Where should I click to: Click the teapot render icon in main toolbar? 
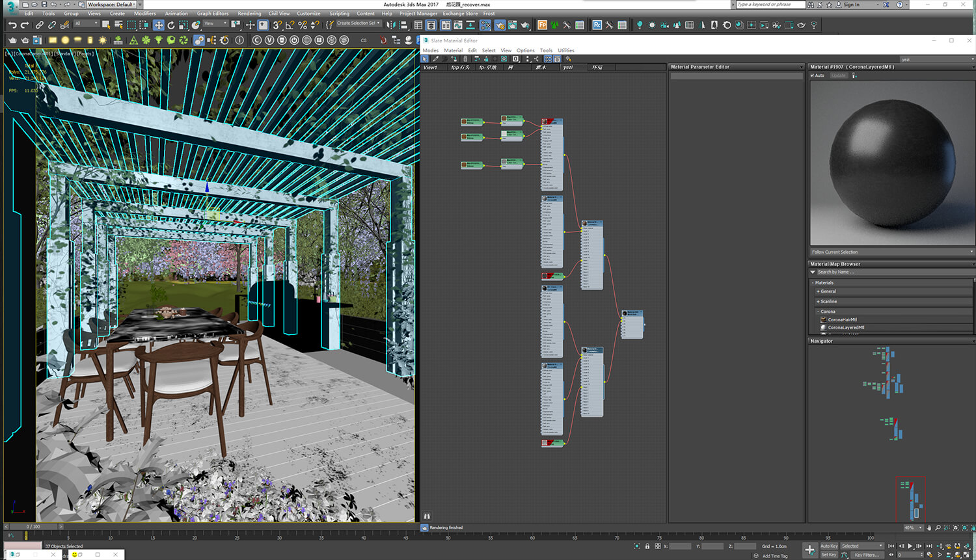524,25
